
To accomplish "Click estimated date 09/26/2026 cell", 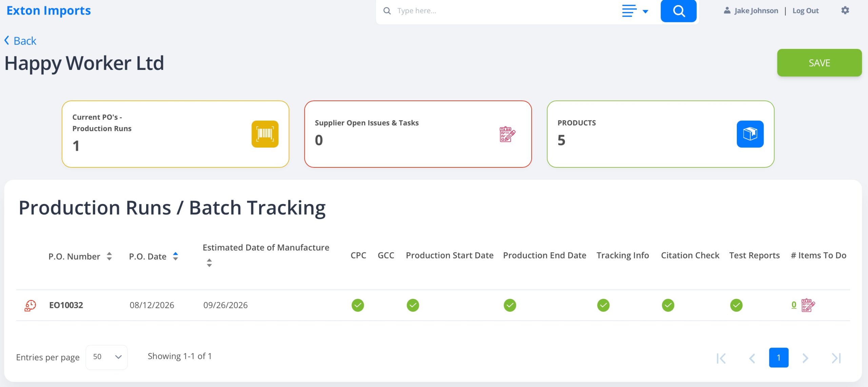I will 225,305.
